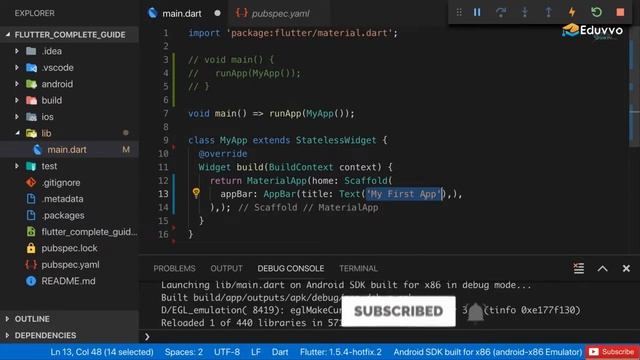640x360 pixels.
Task: Select device Android SDK built for x86
Action: (x=487, y=352)
